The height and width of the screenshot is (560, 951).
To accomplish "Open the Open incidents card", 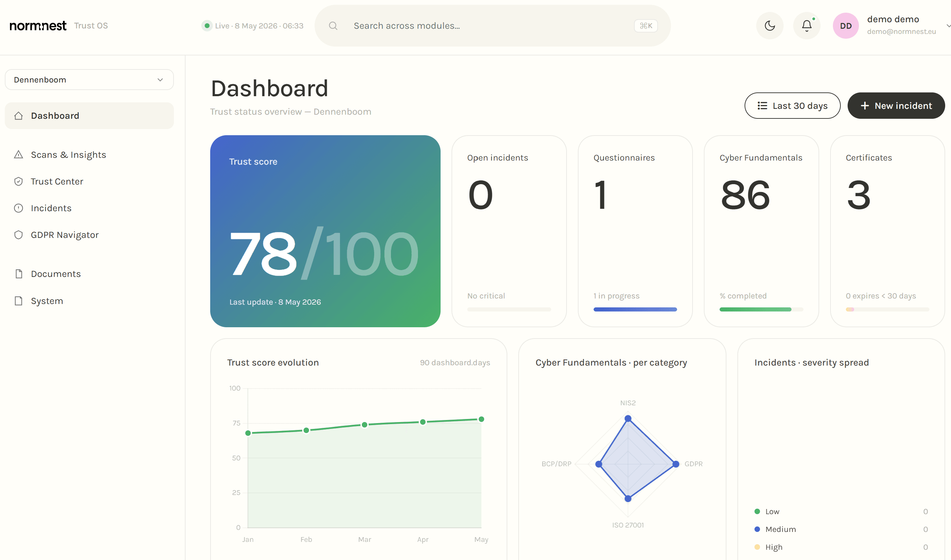I will 509,231.
